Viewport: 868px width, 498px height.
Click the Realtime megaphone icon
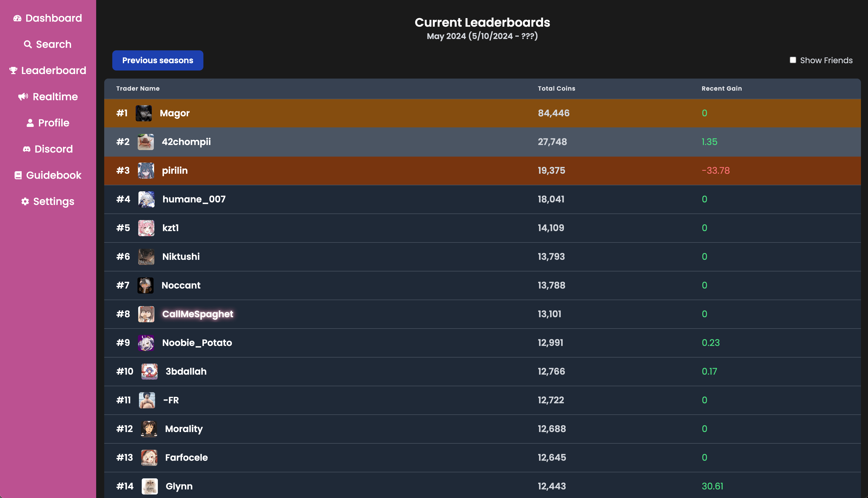coord(23,97)
